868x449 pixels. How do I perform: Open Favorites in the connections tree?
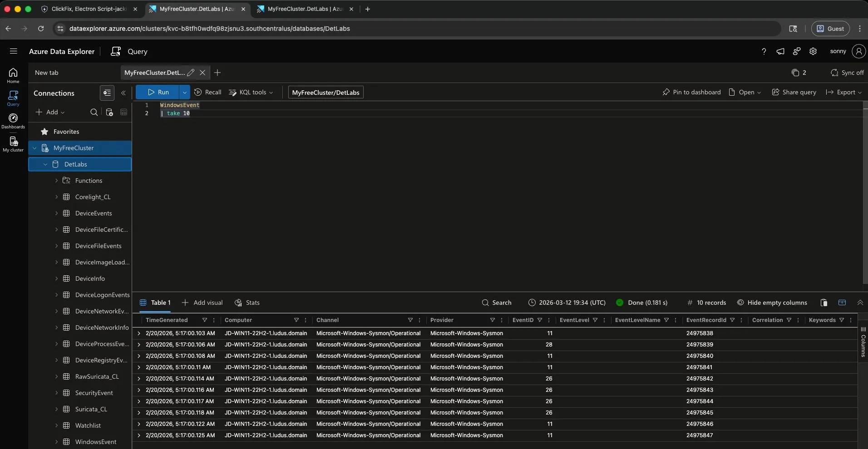(x=66, y=132)
